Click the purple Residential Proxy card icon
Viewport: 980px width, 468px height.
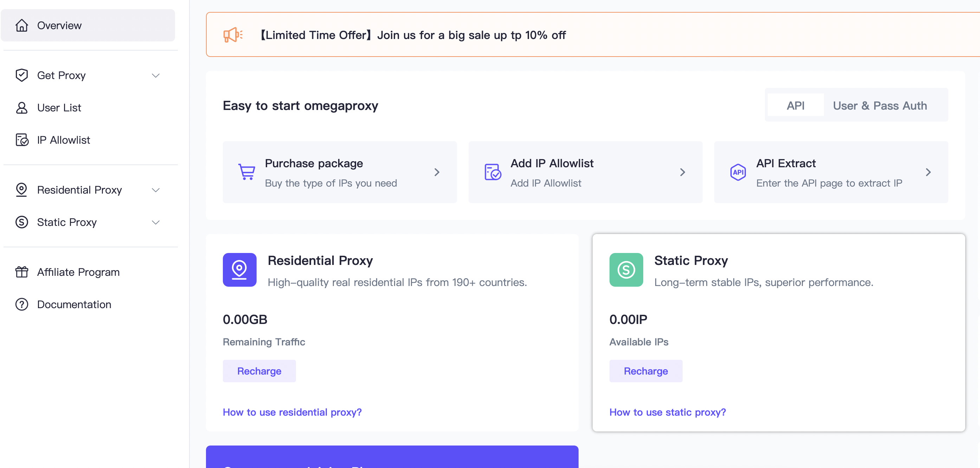[x=239, y=269]
